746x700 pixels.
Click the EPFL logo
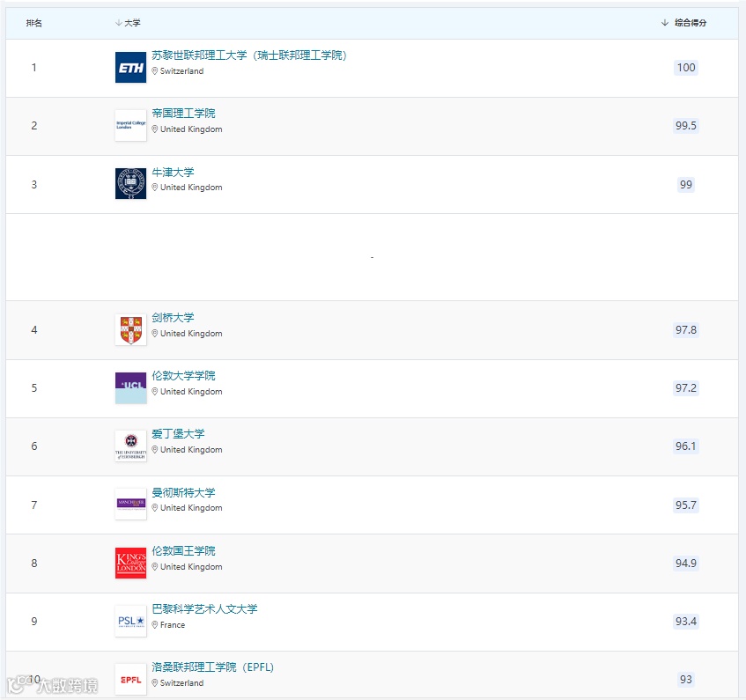pyautogui.click(x=131, y=680)
